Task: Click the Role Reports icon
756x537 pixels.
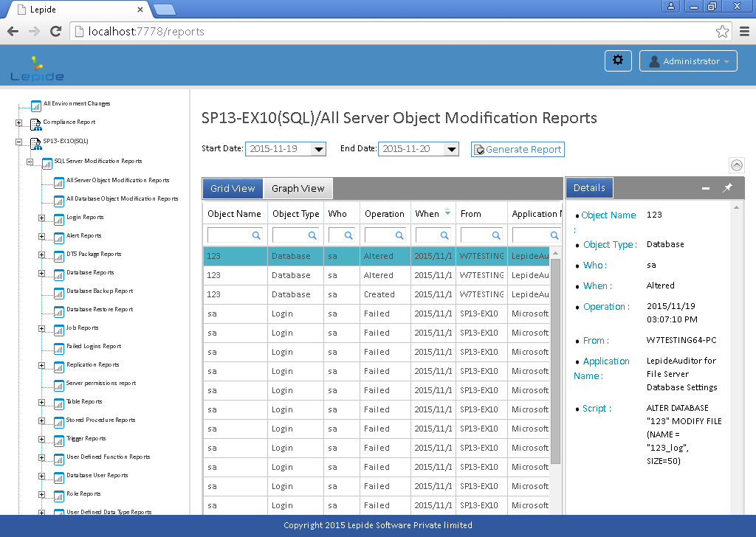Action: 59,496
